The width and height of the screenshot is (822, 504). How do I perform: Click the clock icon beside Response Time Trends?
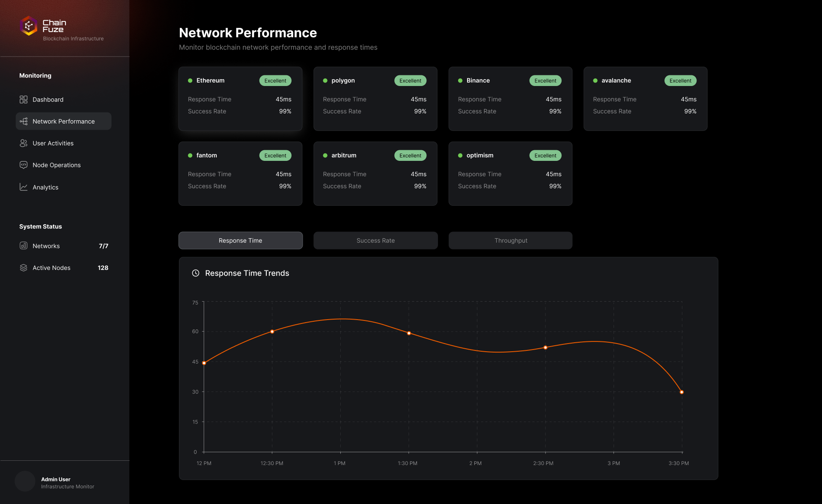[x=196, y=273]
